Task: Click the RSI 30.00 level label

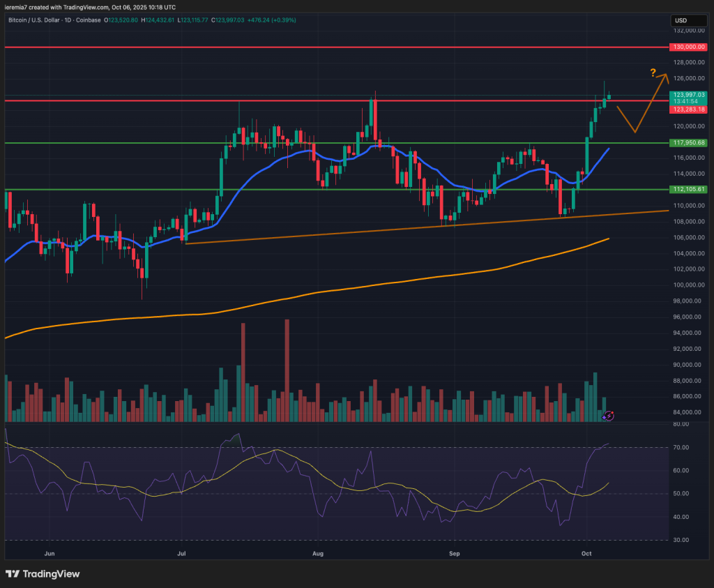Action: coord(685,541)
